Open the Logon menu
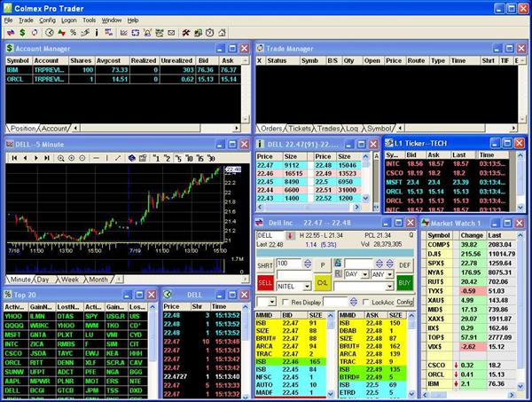 (69, 20)
